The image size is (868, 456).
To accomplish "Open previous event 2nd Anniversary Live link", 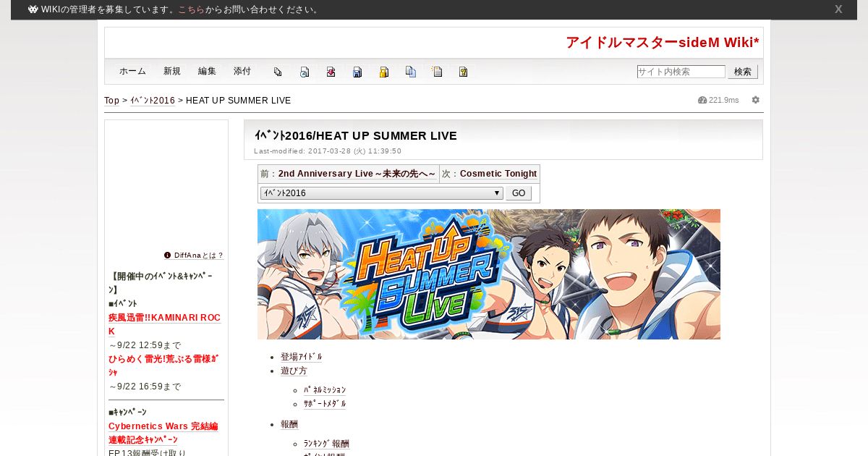I will click(357, 174).
